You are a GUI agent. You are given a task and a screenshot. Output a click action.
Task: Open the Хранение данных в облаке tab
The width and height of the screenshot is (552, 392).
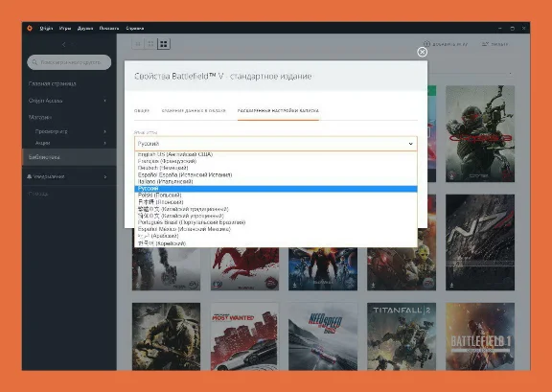click(194, 110)
